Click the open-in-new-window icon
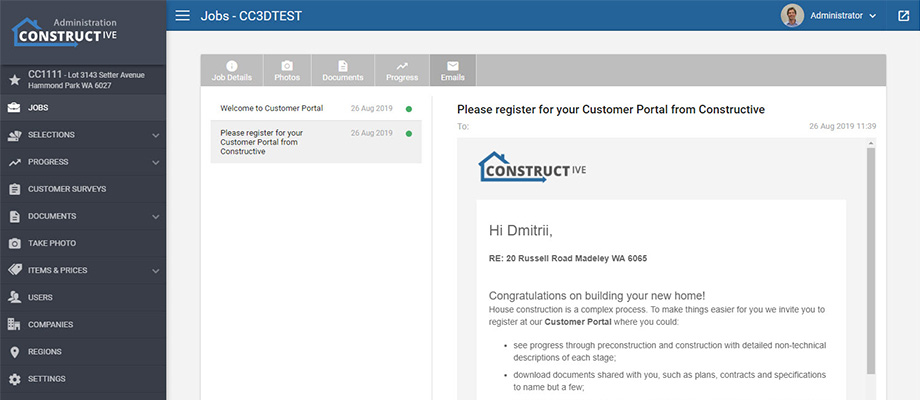 coord(904,16)
